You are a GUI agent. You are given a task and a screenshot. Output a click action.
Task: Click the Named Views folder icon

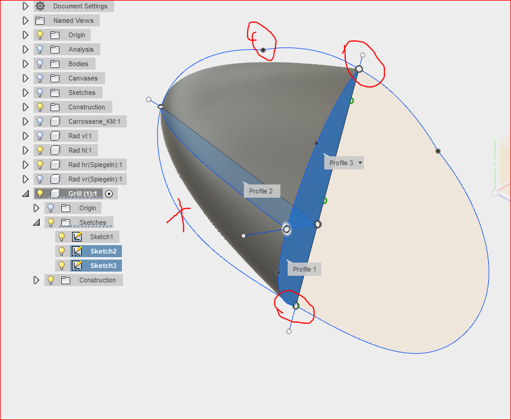[39, 20]
